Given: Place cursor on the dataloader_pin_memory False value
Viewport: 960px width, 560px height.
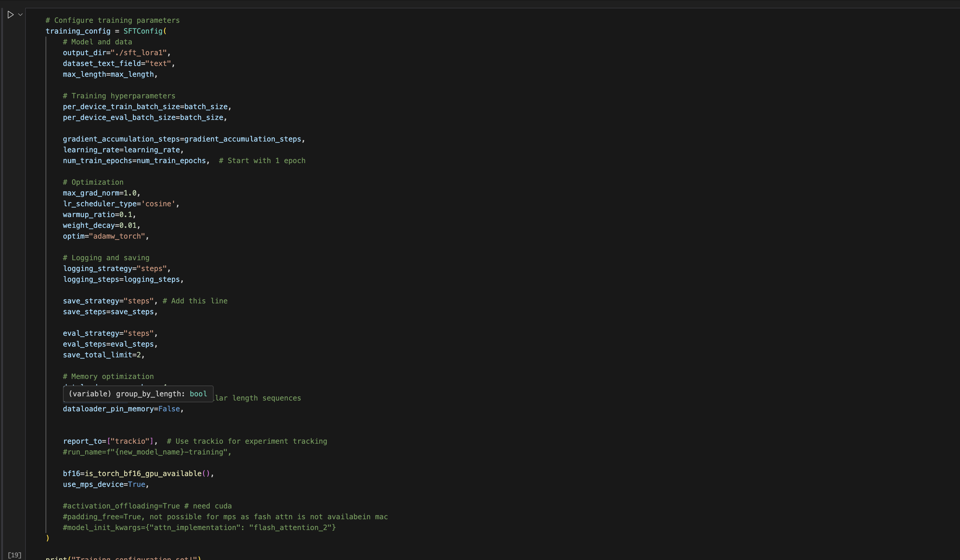Looking at the screenshot, I should tap(169, 409).
